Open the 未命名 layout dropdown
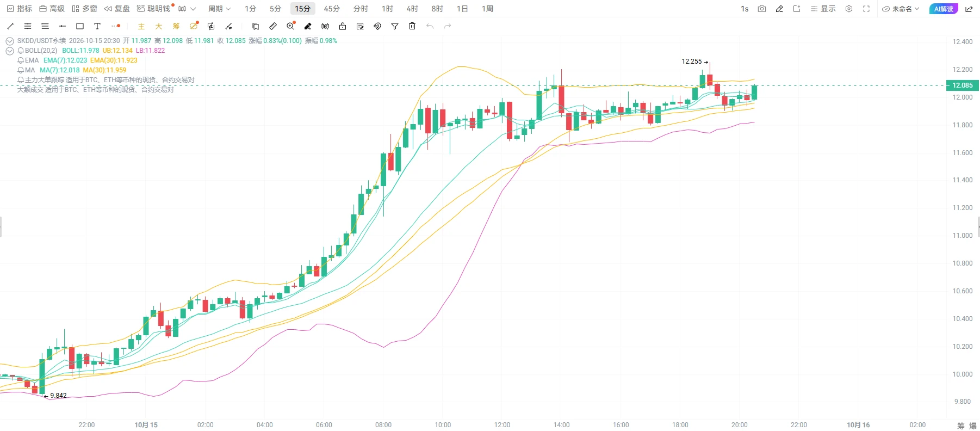Screen dimensions: 980x431 click(x=901, y=9)
